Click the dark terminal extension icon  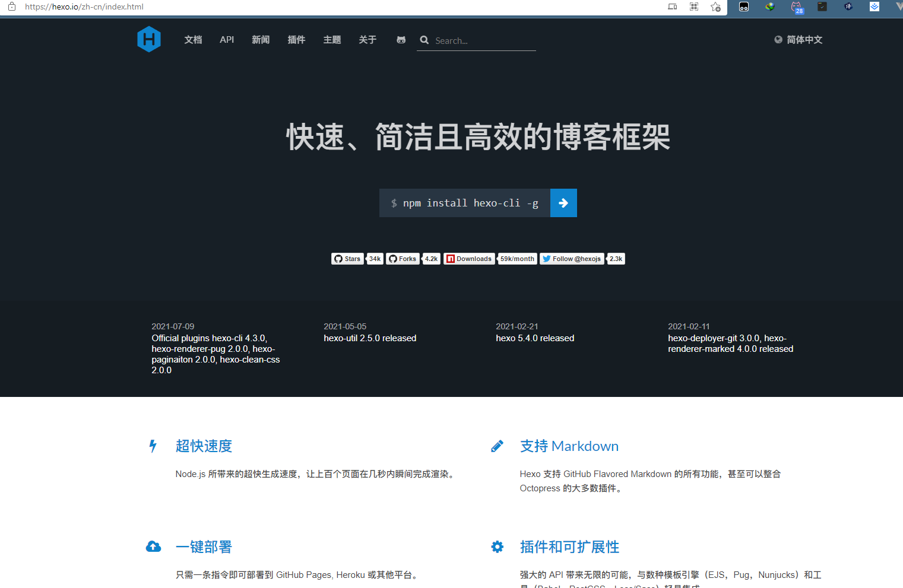pyautogui.click(x=822, y=7)
